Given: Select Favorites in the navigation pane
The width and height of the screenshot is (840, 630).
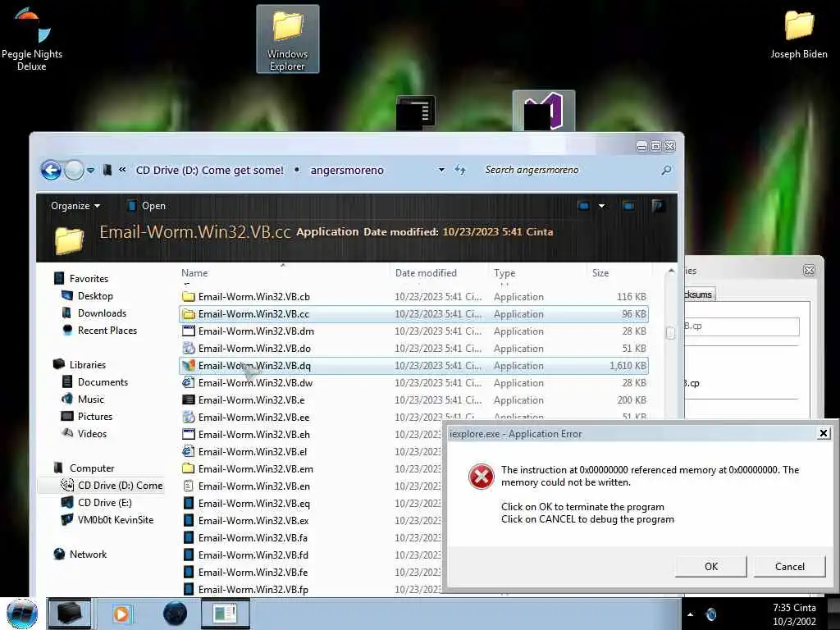Looking at the screenshot, I should click(x=82, y=279).
